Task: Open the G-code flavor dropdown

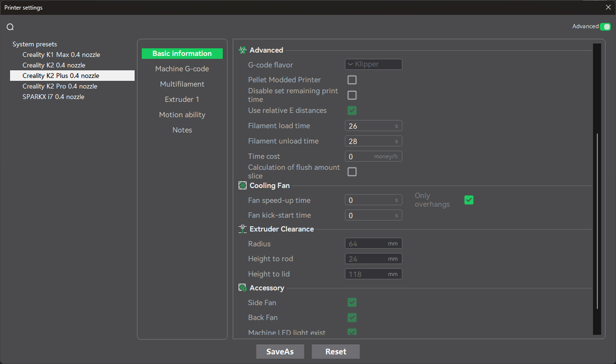Action: (x=373, y=64)
